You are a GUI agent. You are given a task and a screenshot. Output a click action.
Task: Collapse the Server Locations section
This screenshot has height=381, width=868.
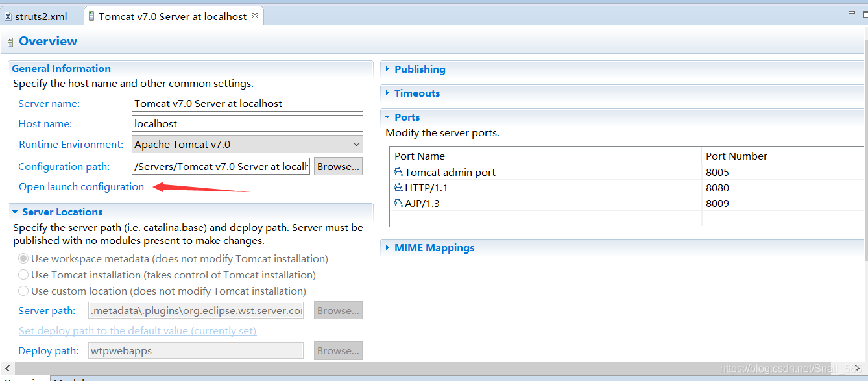pyautogui.click(x=15, y=212)
